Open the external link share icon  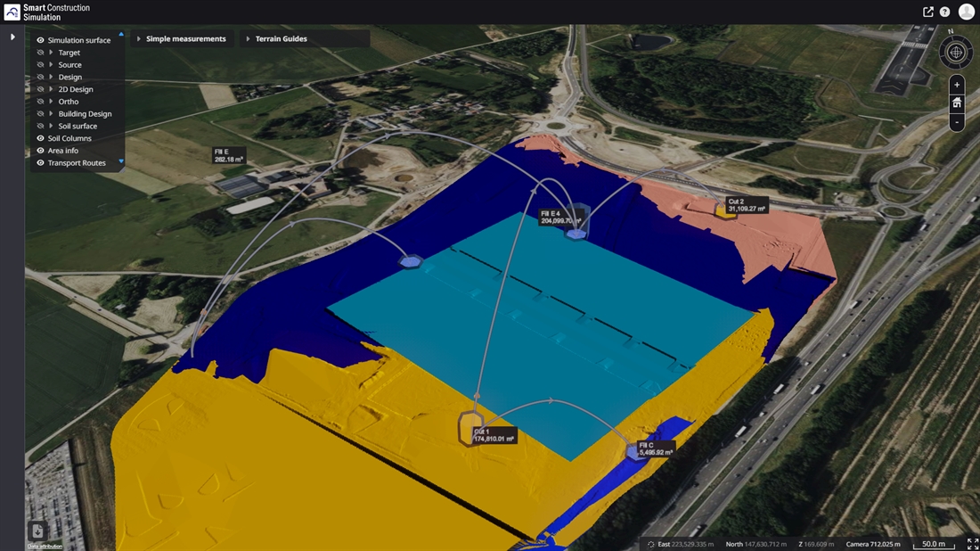[928, 12]
